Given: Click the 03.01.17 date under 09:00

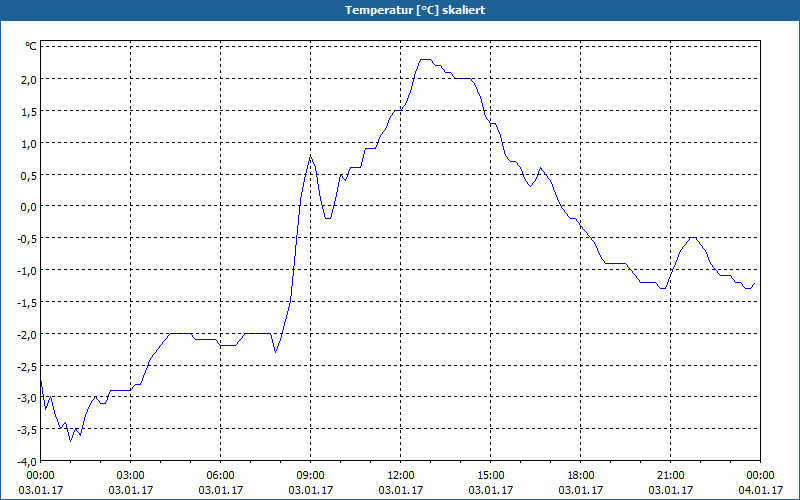Looking at the screenshot, I should pyautogui.click(x=311, y=490).
